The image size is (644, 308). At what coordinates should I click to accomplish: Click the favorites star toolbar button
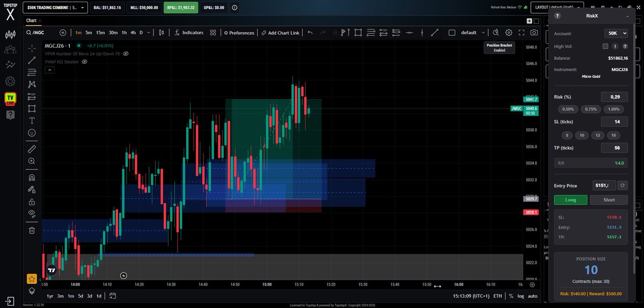[x=32, y=278]
